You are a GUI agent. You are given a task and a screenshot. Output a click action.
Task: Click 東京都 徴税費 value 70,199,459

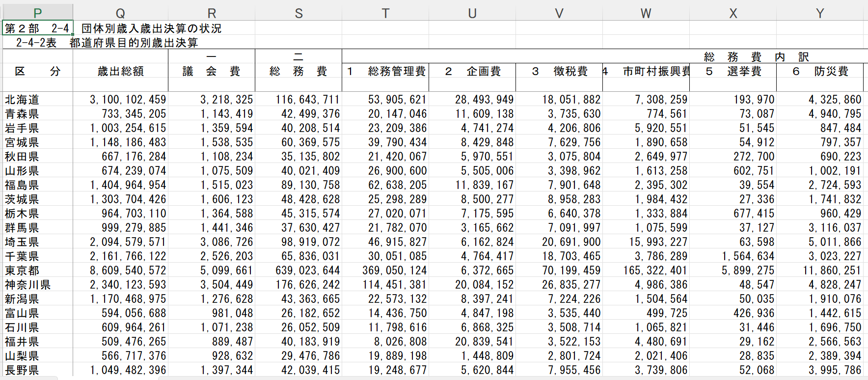coord(559,271)
